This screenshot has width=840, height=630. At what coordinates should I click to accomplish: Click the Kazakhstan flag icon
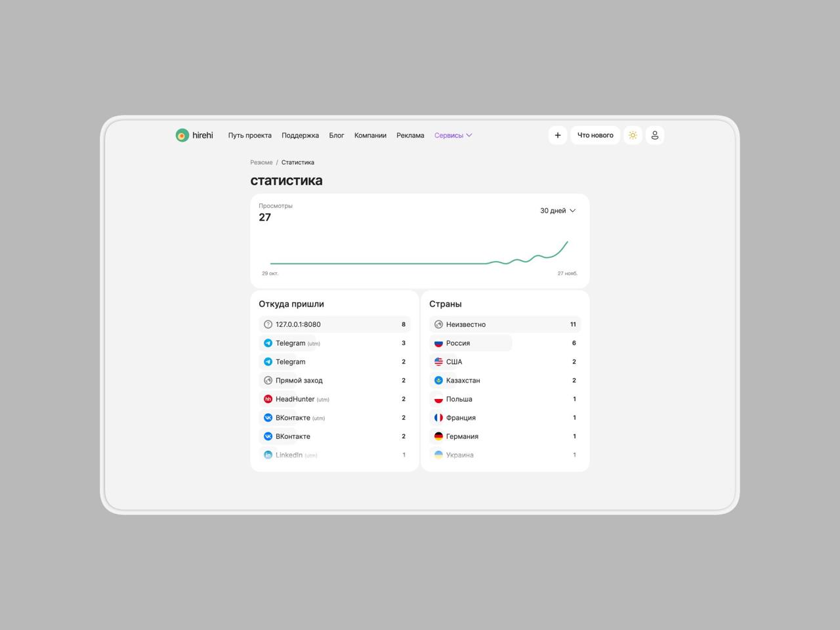click(x=438, y=381)
